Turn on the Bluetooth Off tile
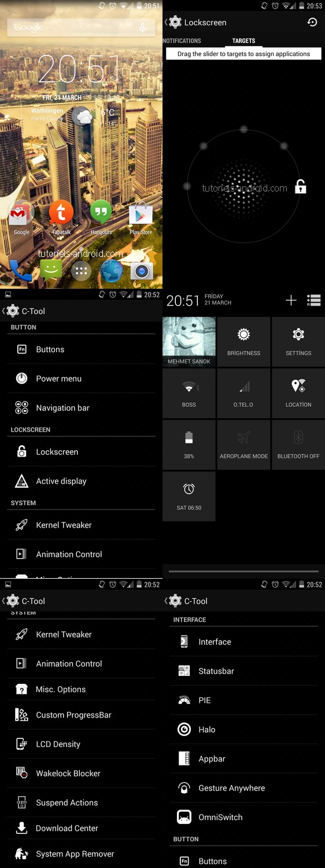The height and width of the screenshot is (868, 325). tap(298, 446)
